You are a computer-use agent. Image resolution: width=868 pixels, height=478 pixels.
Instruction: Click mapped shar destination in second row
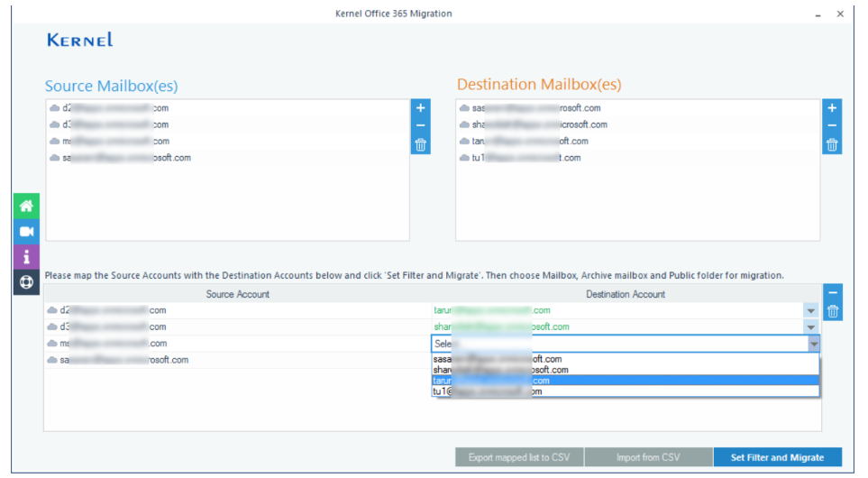(x=501, y=326)
